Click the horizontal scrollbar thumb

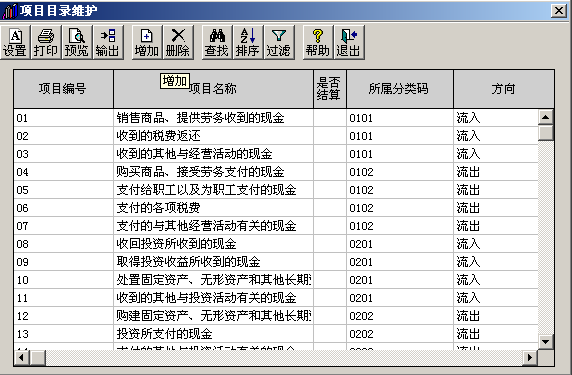point(38,357)
